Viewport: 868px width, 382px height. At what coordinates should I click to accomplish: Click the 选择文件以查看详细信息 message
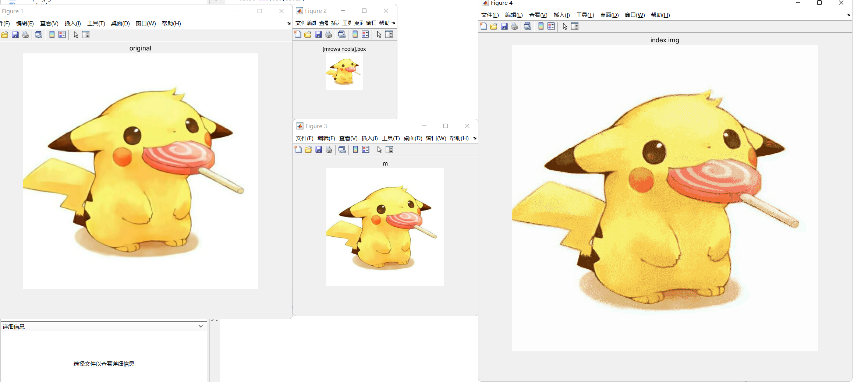tap(104, 364)
